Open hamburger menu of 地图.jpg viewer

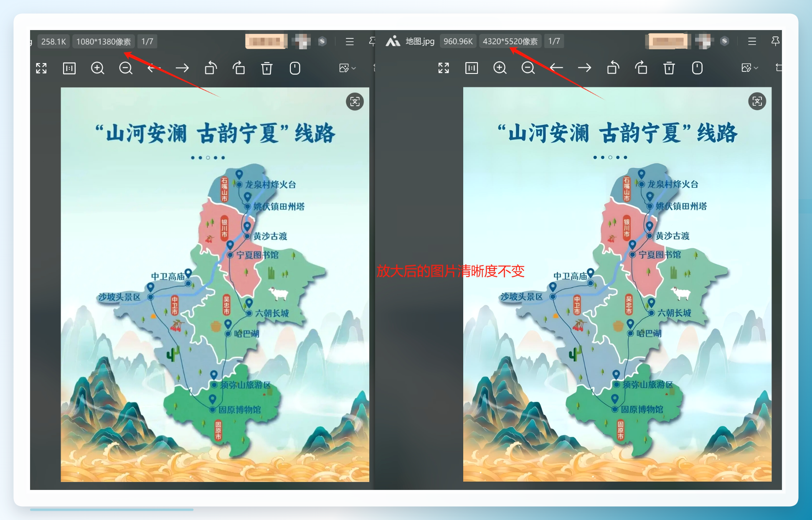pyautogui.click(x=752, y=41)
